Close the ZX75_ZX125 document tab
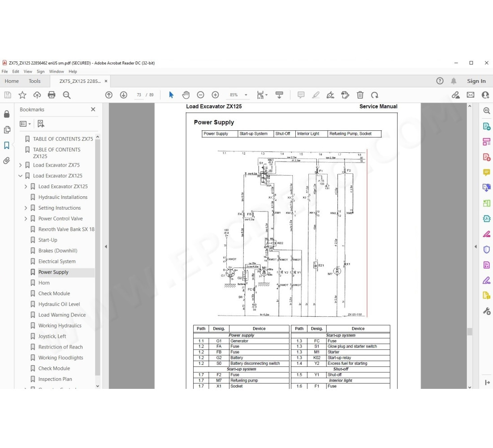 point(106,81)
